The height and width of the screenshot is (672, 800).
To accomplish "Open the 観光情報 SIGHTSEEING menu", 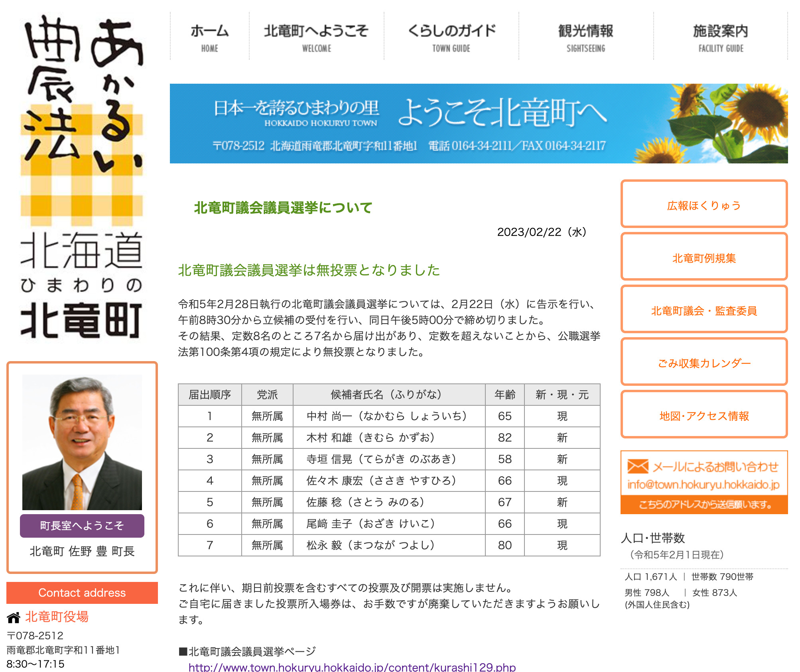I will [585, 38].
